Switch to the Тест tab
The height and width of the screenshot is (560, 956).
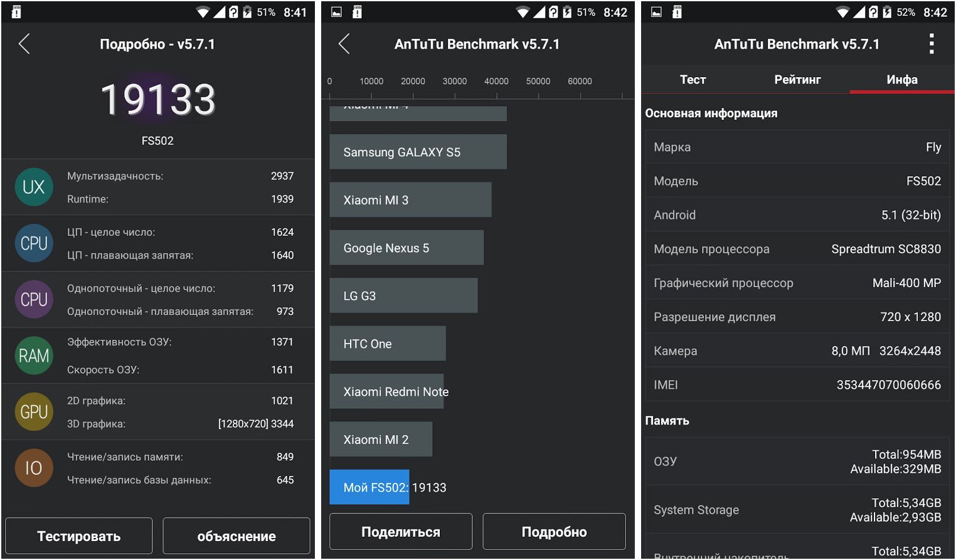(693, 80)
